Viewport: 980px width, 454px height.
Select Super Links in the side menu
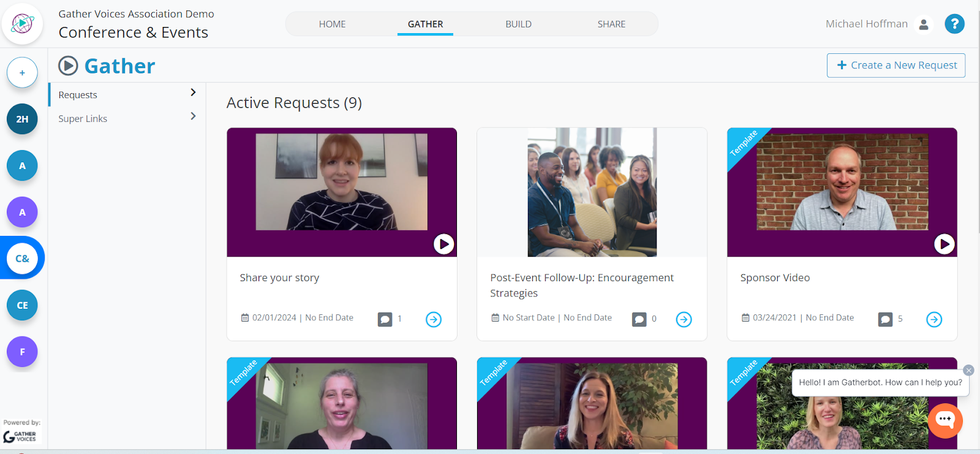click(x=83, y=119)
